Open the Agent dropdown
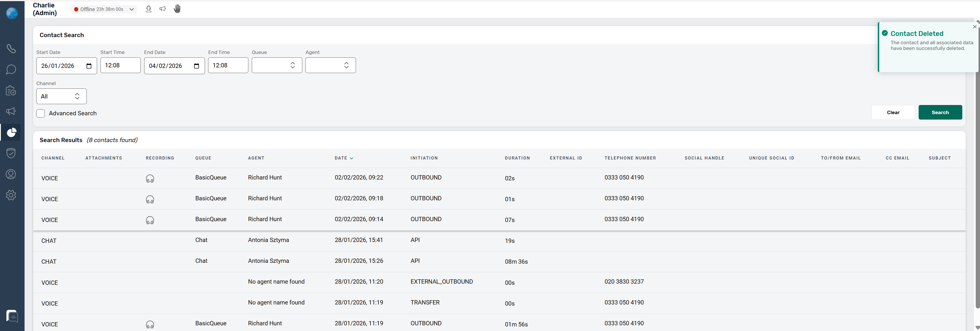The image size is (980, 331). [330, 65]
